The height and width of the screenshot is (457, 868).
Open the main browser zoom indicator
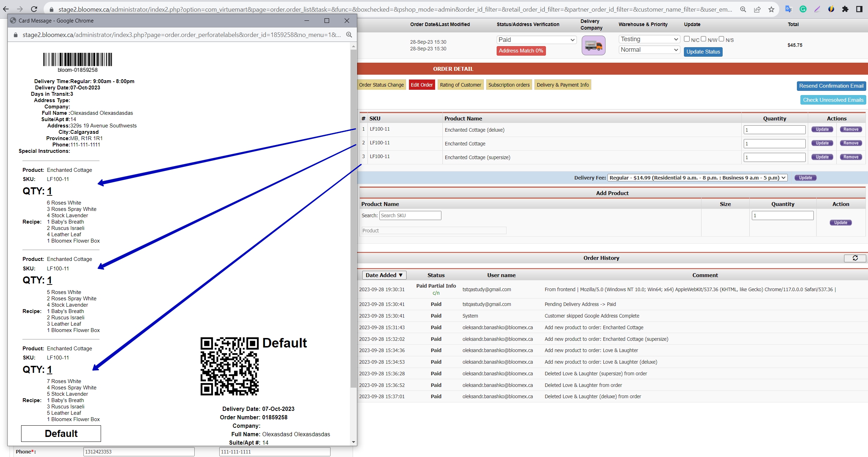click(x=743, y=10)
